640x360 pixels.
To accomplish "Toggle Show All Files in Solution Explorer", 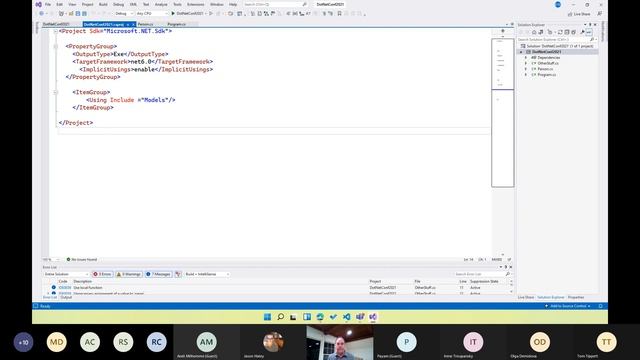I will click(x=573, y=32).
